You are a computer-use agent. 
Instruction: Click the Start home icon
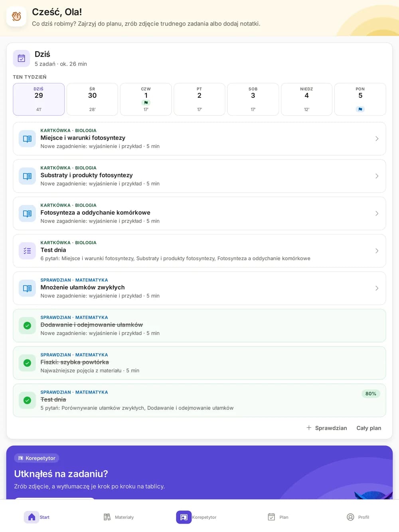pos(32,517)
